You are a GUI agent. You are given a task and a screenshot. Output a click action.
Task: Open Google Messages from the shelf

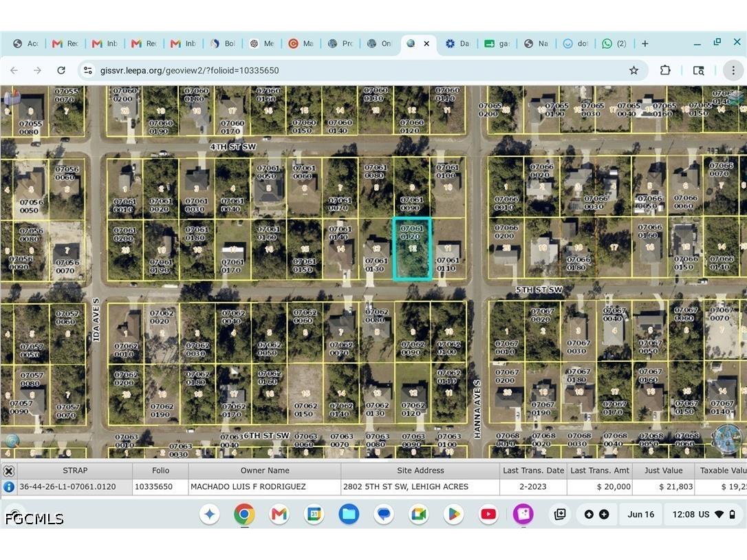384,514
